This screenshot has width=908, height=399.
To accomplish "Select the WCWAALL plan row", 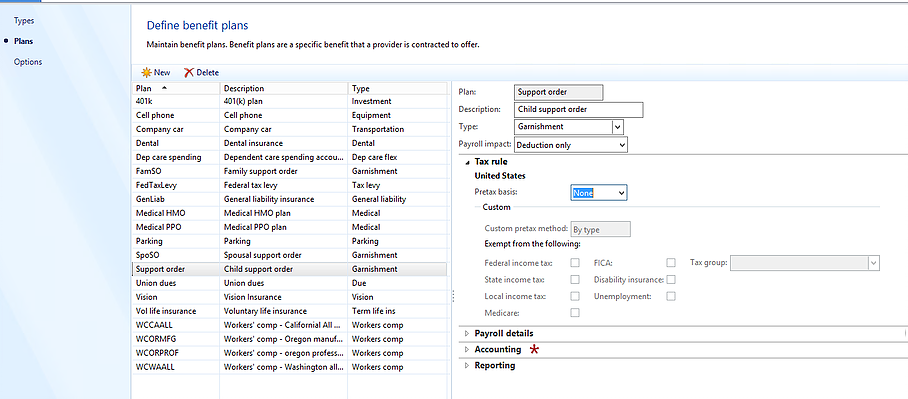I will 290,367.
